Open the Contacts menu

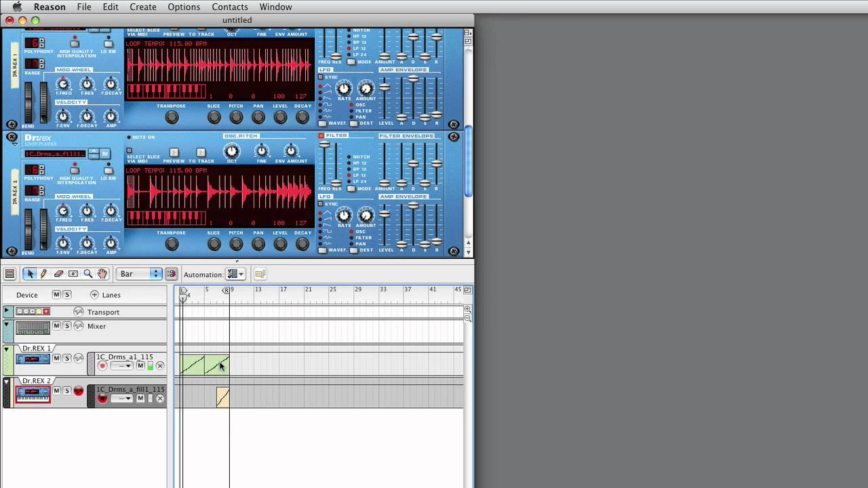coord(230,7)
